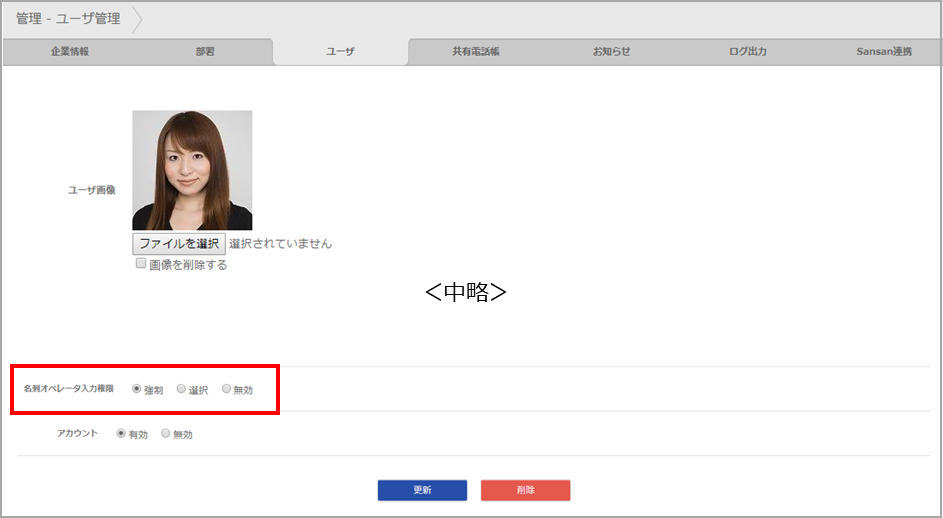943x518 pixels.
Task: Go to the 共有電話帳 tab
Action: coord(475,51)
